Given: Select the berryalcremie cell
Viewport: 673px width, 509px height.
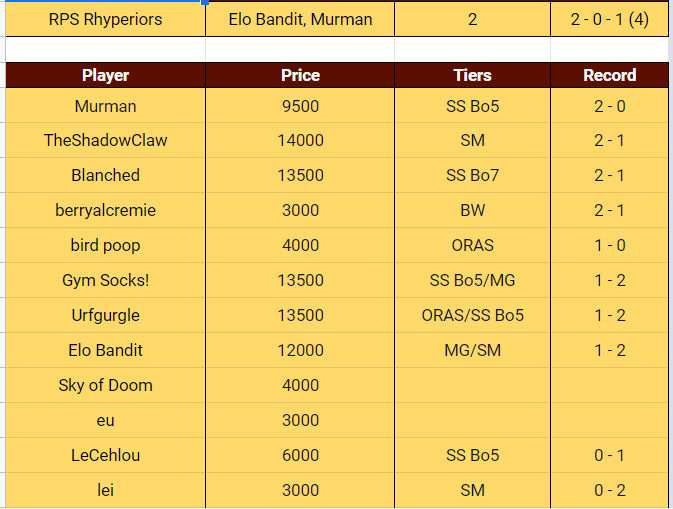Looking at the screenshot, I should (105, 210).
